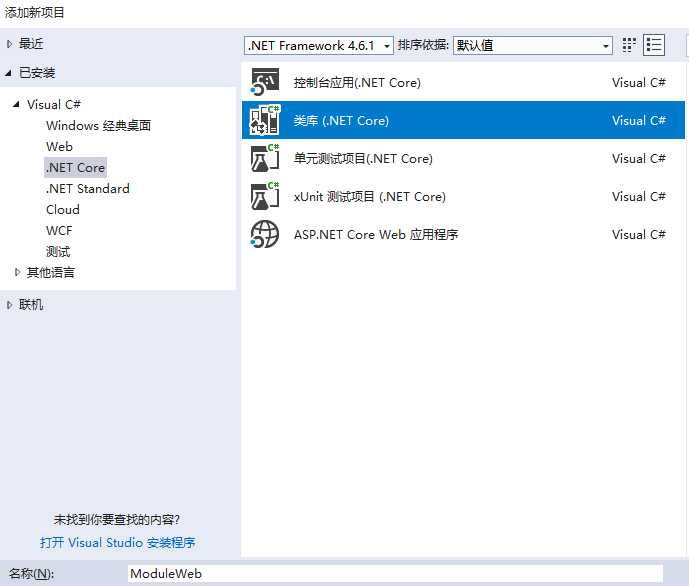Select the .NET Core category
This screenshot has width=689, height=586.
(x=76, y=167)
